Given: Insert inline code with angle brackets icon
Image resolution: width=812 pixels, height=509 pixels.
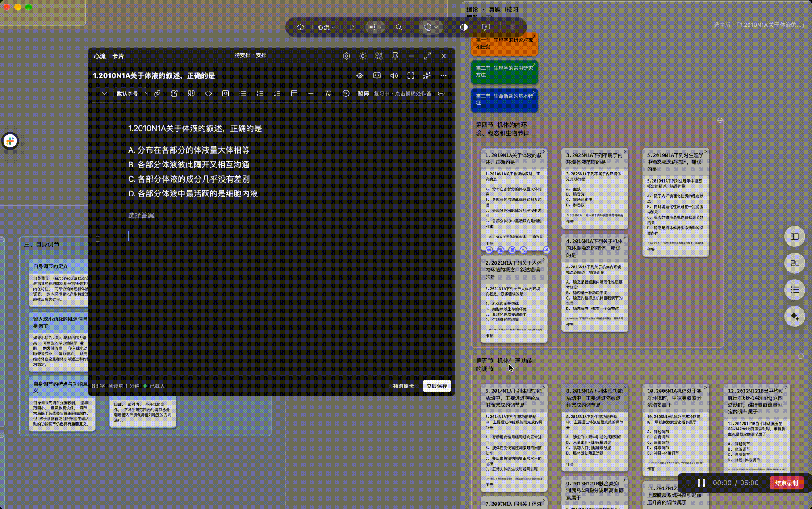Looking at the screenshot, I should [x=209, y=93].
